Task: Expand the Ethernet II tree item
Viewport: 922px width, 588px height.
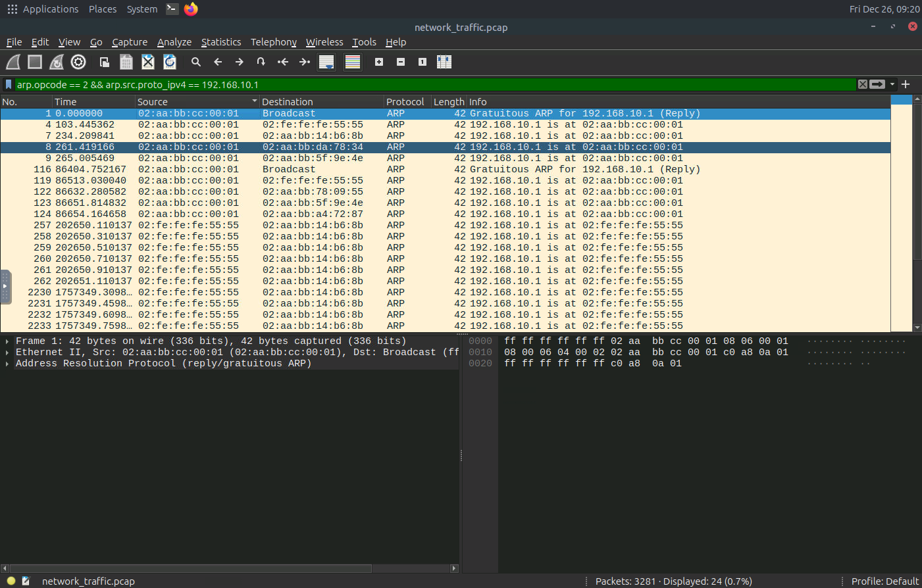Action: click(x=7, y=353)
